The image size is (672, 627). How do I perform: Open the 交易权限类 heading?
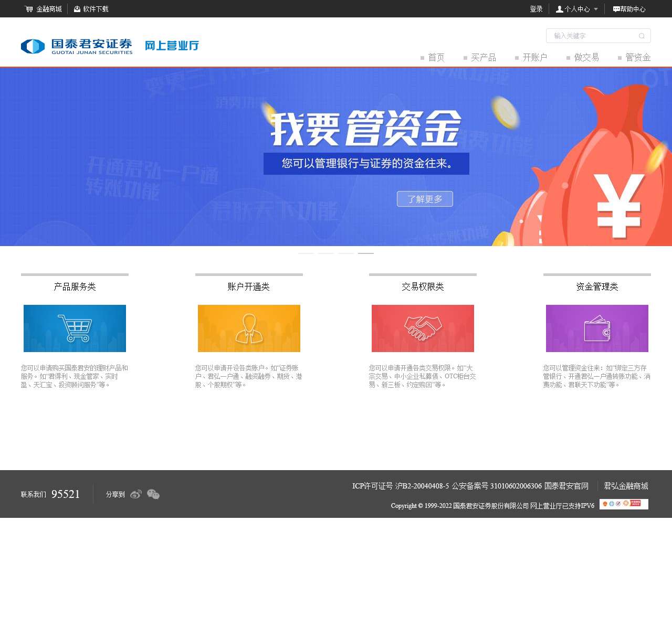coord(423,286)
